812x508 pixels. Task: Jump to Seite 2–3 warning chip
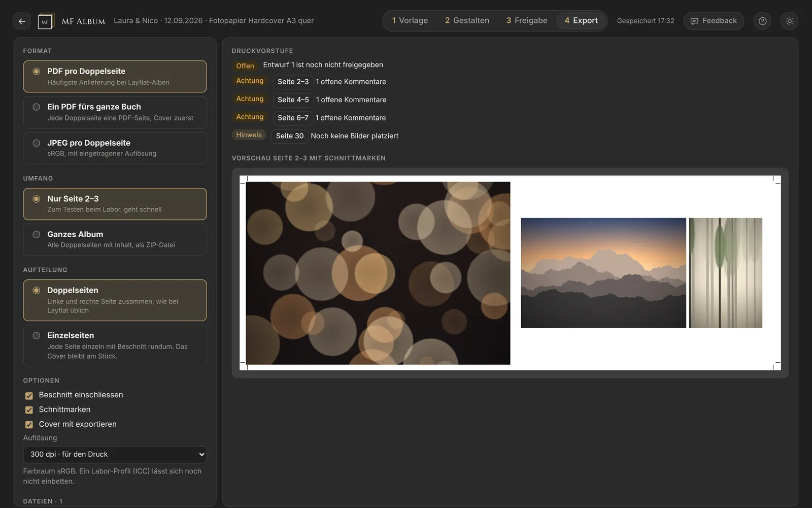tap(293, 82)
